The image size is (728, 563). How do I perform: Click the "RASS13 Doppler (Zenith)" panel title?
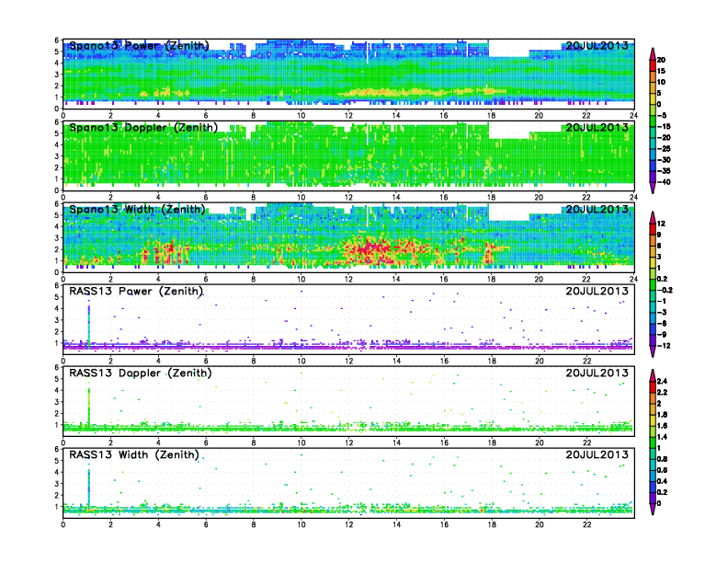[x=141, y=373]
